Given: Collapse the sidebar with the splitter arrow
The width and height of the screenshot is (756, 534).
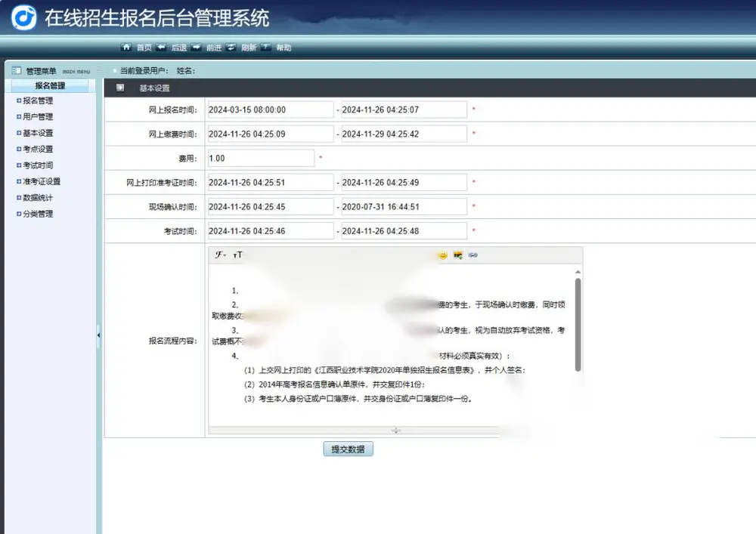Looking at the screenshot, I should 99,335.
